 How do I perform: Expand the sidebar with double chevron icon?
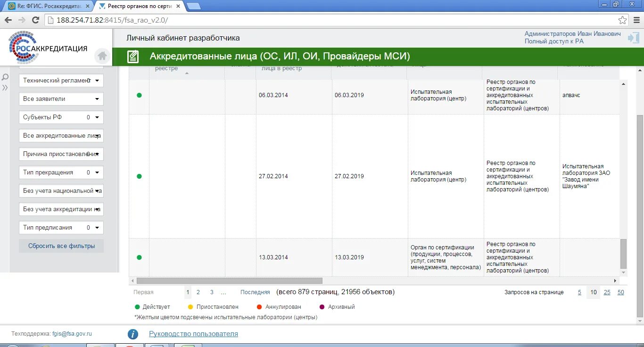(x=5, y=88)
